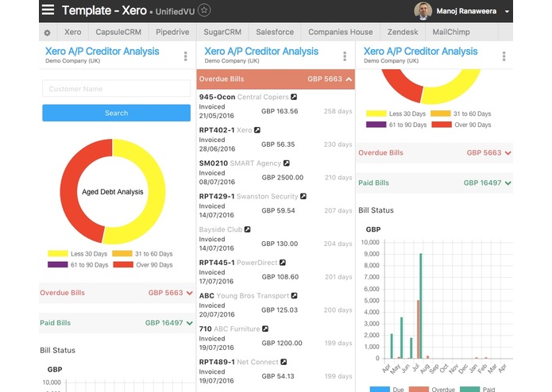Toggle 61 to 90 Days legend in left panel
The width and height of the screenshot is (552, 392).
click(78, 265)
